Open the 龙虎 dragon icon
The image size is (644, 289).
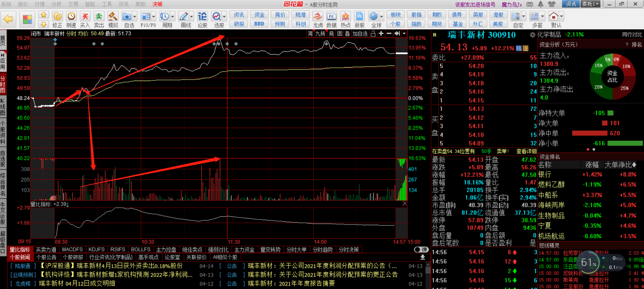pos(317,16)
